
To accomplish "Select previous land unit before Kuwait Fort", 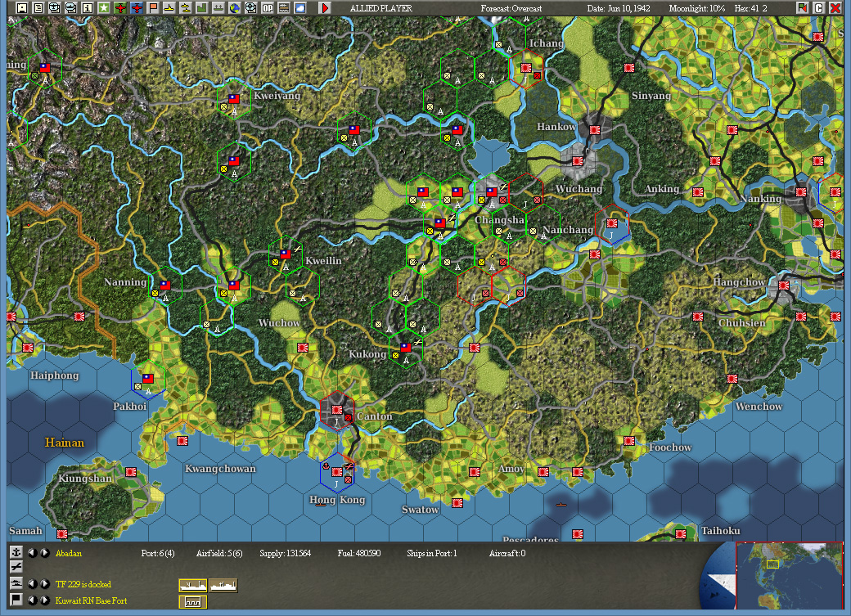I will coord(33,600).
